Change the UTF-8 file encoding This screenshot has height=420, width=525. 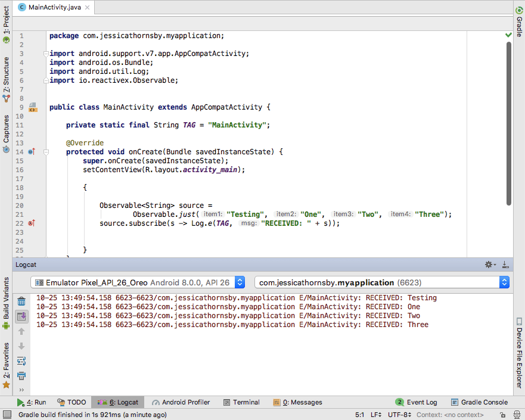pos(399,415)
